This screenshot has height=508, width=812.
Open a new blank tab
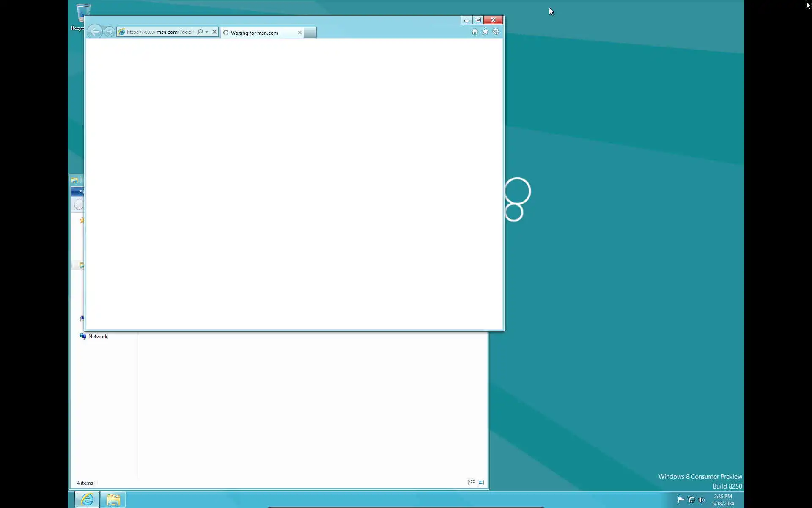310,33
